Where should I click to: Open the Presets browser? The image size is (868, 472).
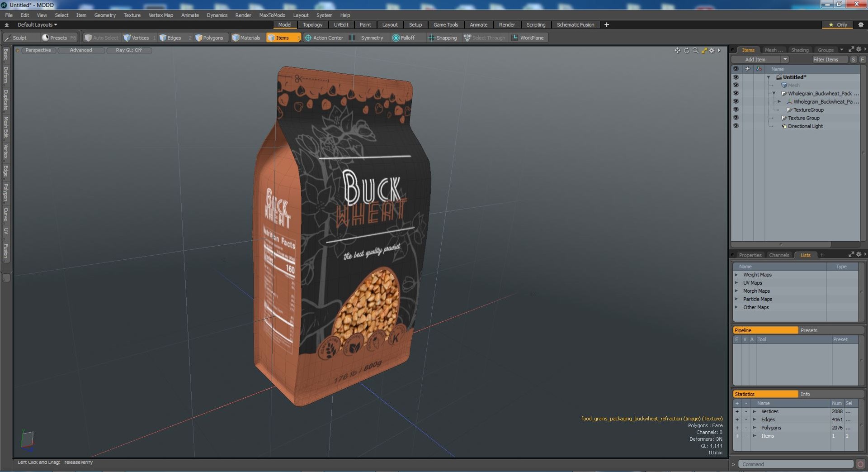[58, 38]
